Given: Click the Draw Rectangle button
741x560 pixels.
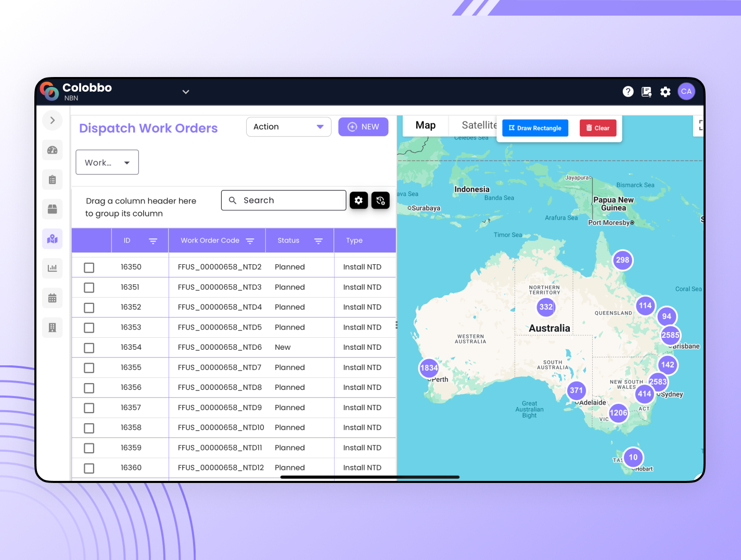Looking at the screenshot, I should tap(535, 128).
